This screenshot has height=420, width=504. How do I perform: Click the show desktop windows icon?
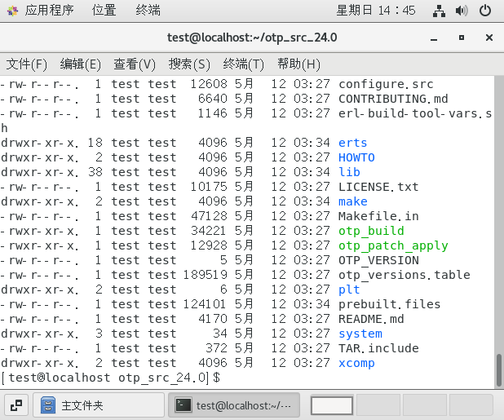coord(16,405)
